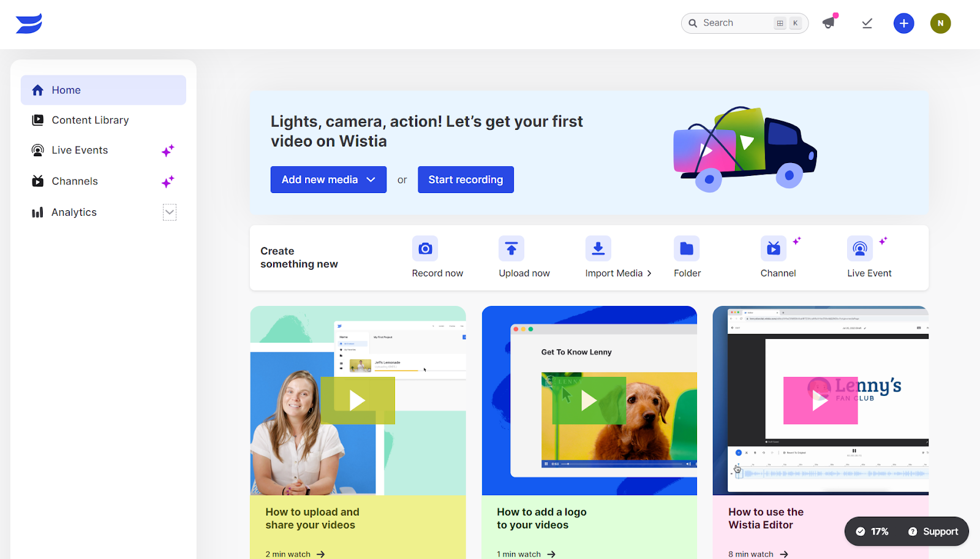This screenshot has width=980, height=559.
Task: Click the sparkle icon beside Channels
Action: [x=168, y=181]
